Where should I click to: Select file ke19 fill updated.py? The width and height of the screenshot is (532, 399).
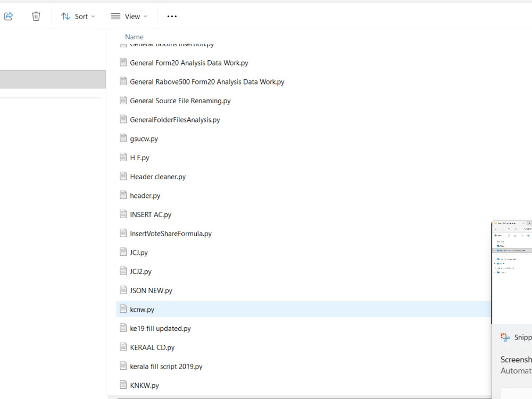point(160,329)
